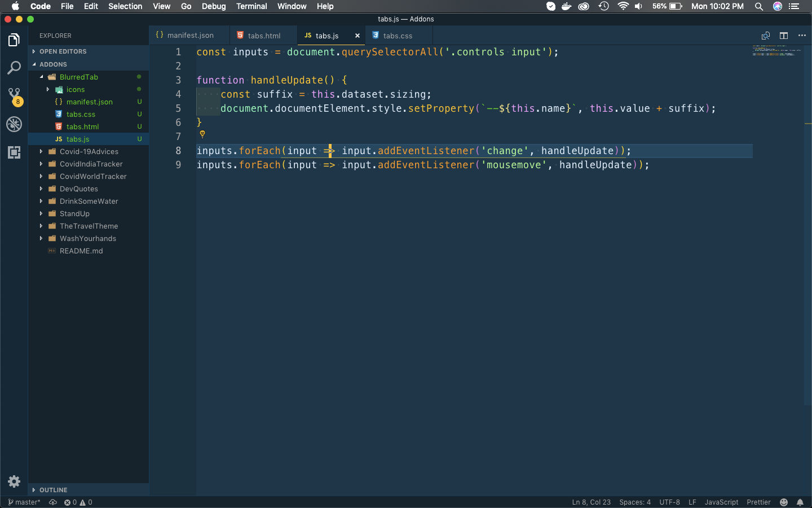Image resolution: width=812 pixels, height=508 pixels.
Task: Click Ln 8, Col 23 in status bar
Action: 591,502
